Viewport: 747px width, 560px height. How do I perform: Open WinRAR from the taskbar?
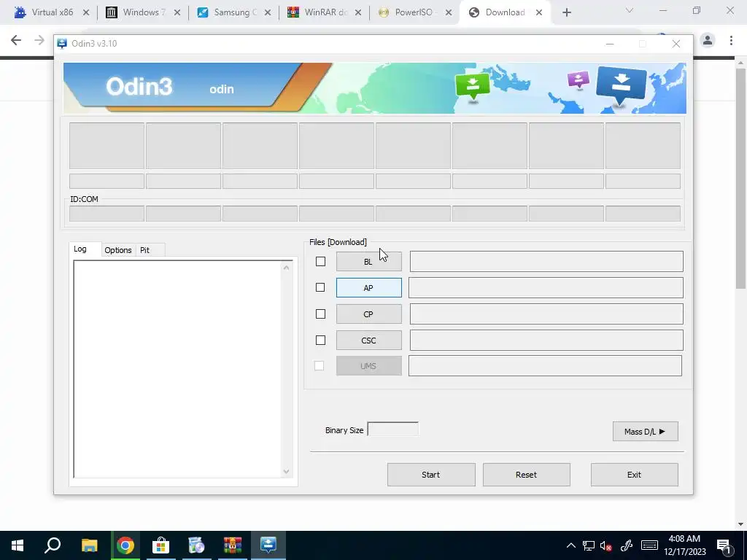click(233, 545)
